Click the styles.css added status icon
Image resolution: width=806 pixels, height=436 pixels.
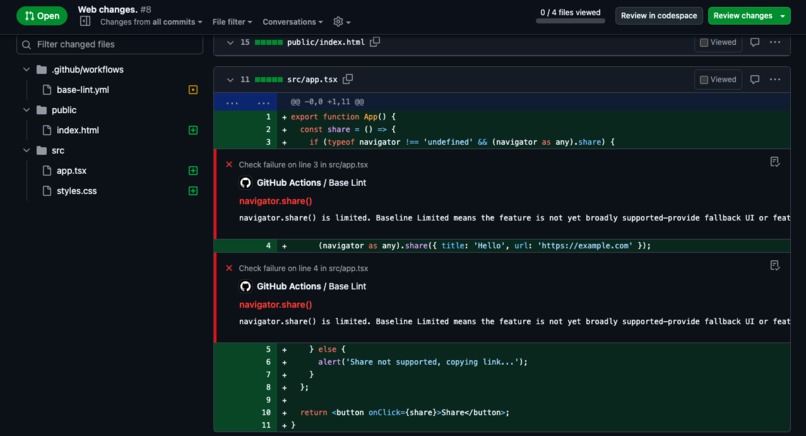click(193, 191)
